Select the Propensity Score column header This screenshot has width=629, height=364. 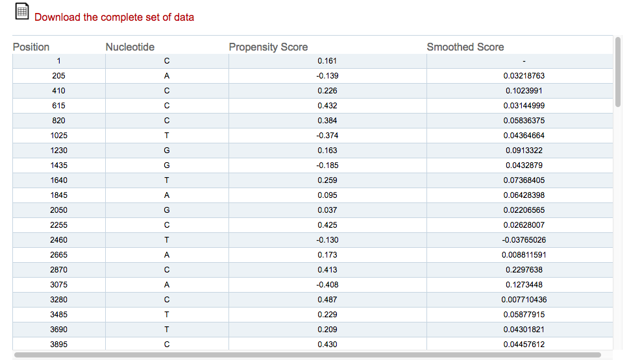click(268, 47)
